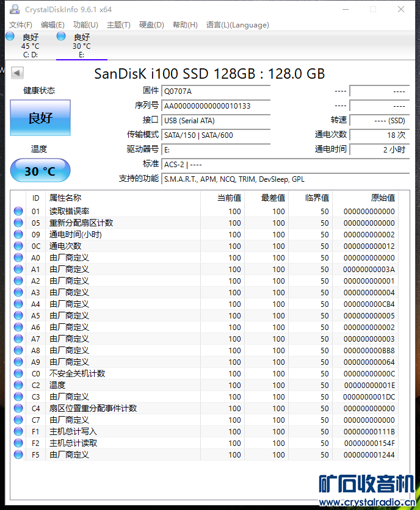Click the 原始值 column header
420x510 pixels.
[365, 198]
